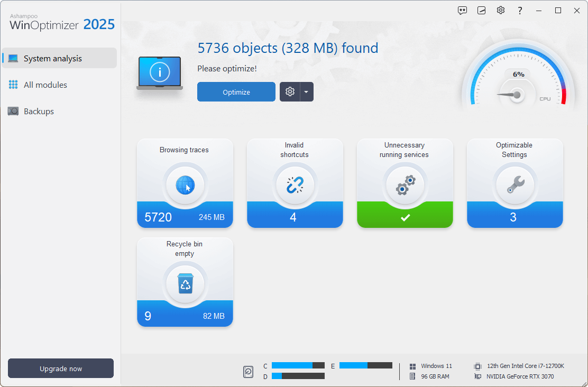Click the Backups camera icon in sidebar
The width and height of the screenshot is (588, 387).
point(13,111)
